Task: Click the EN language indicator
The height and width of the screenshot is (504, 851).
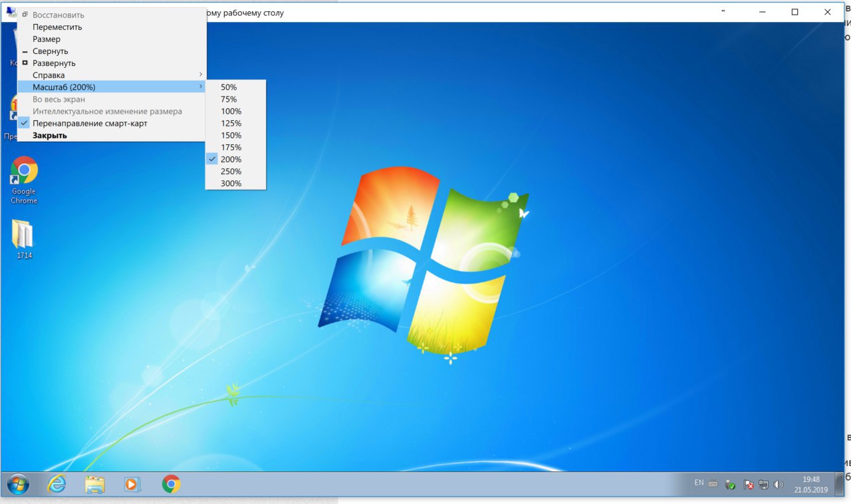Action: (699, 483)
